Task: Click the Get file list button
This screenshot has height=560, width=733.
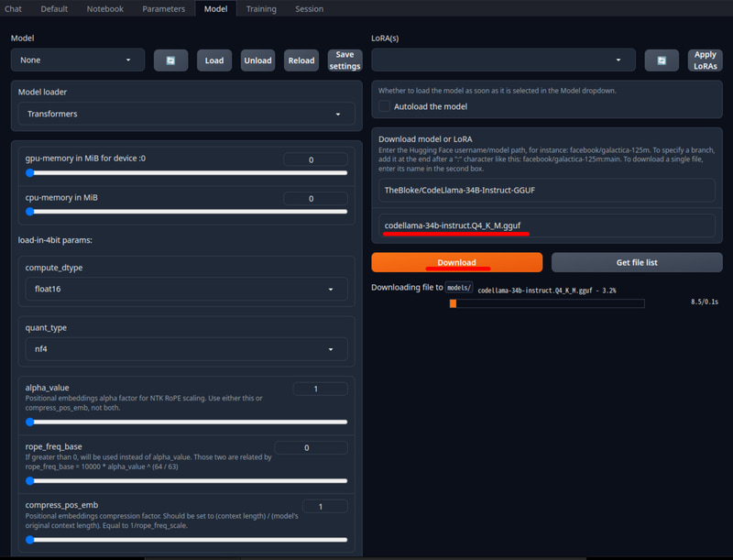Action: (x=637, y=262)
